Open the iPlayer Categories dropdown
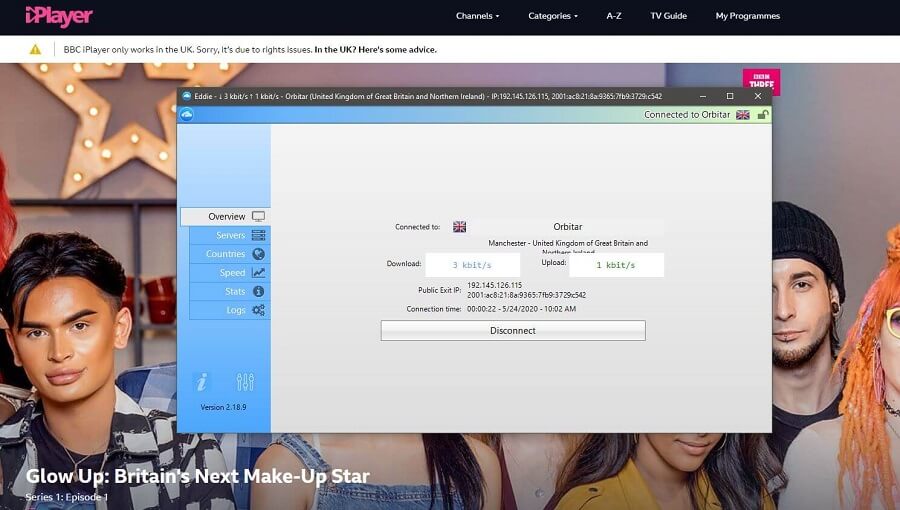900x510 pixels. [553, 16]
